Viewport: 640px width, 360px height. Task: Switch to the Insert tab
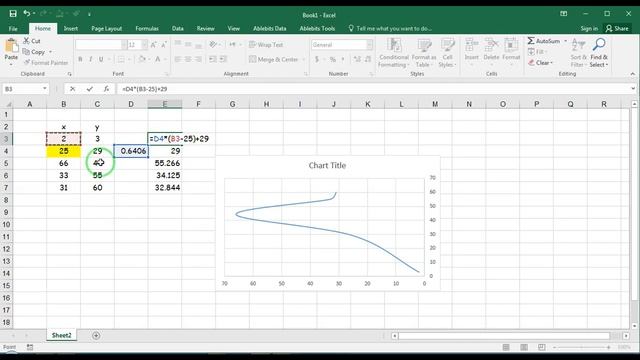71,29
